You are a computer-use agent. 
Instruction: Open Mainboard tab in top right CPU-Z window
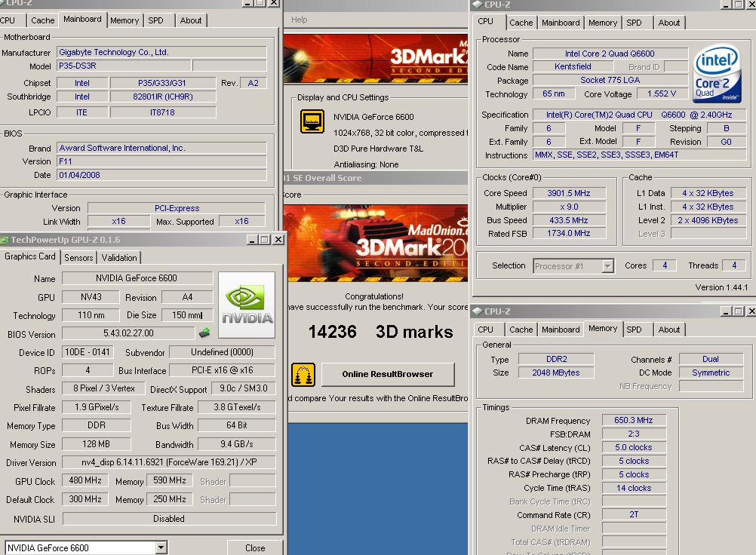561,23
